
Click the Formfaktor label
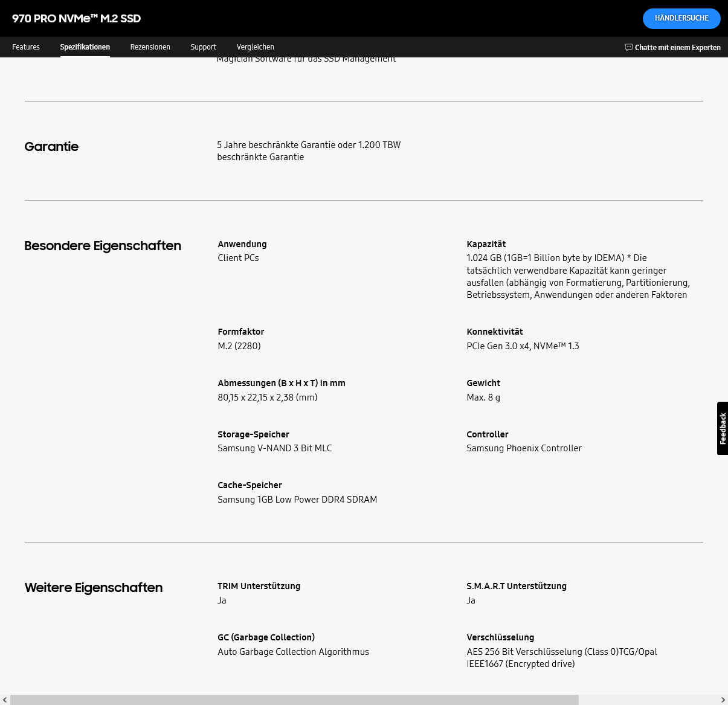(241, 332)
